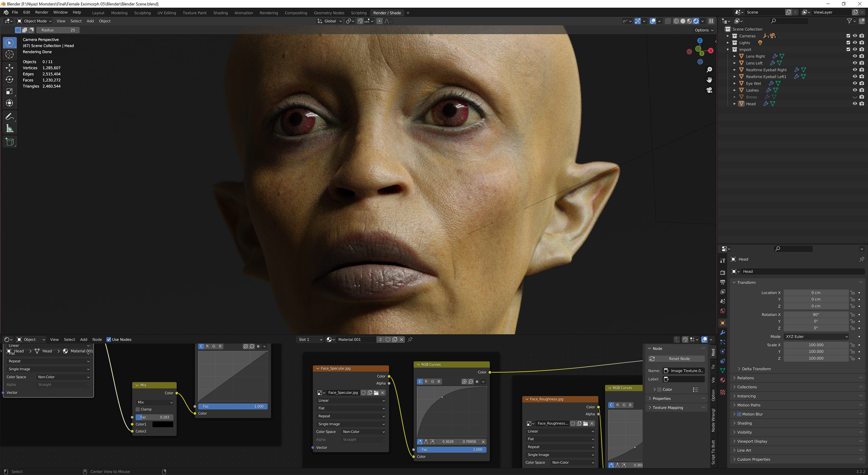Click the Location X input field
Image resolution: width=868 pixels, height=475 pixels.
[x=815, y=293]
